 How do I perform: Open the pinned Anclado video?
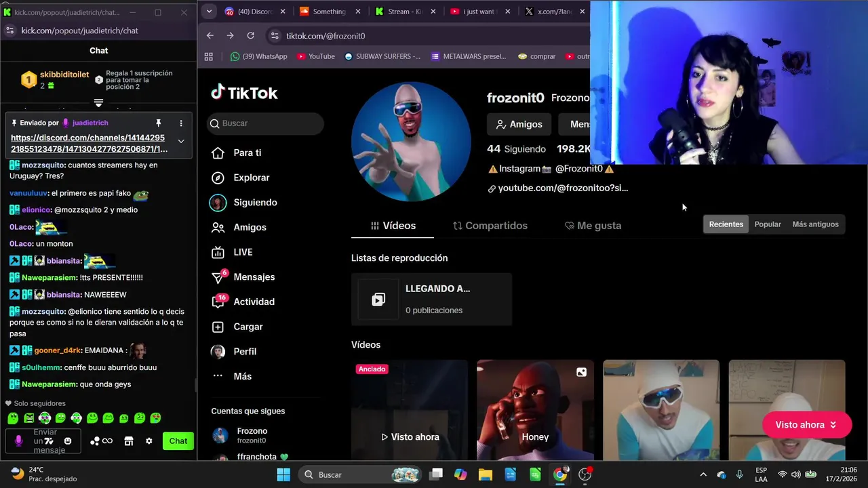(410, 410)
